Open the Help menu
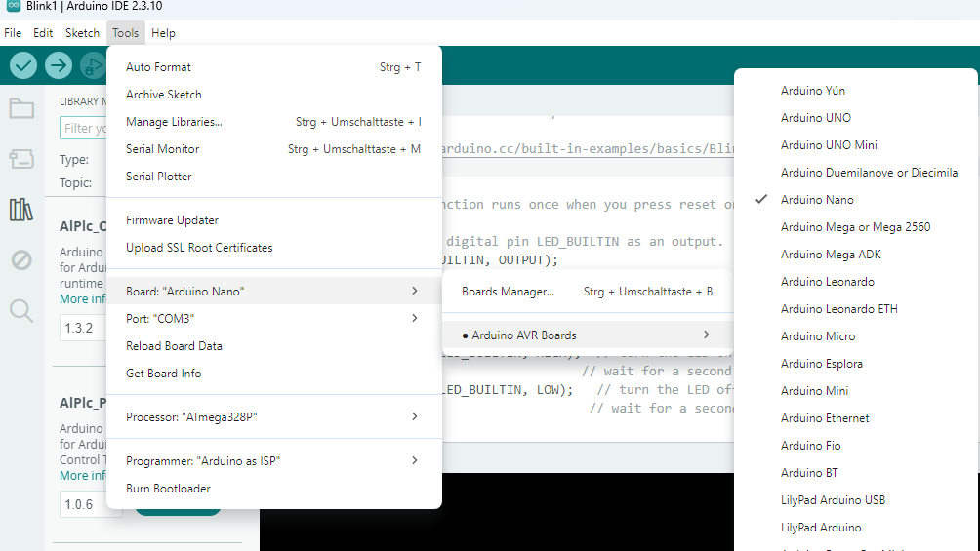Screen dimensions: 980x551 coord(163,33)
